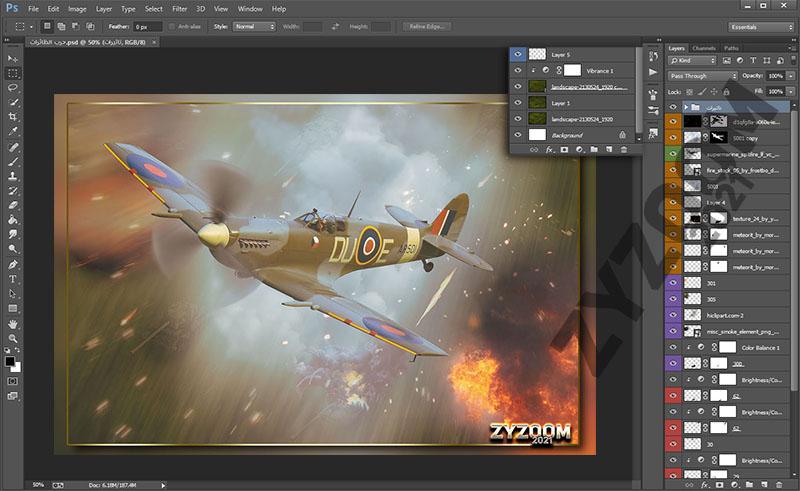Select the Rectangle shape tool
800x491 pixels.
(13, 309)
